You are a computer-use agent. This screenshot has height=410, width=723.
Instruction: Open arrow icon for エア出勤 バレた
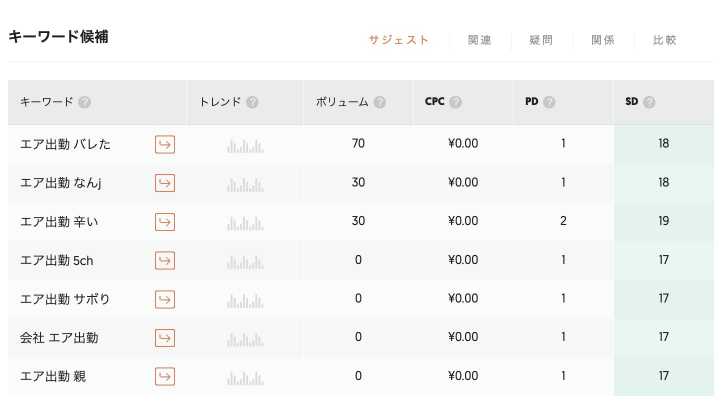[165, 144]
